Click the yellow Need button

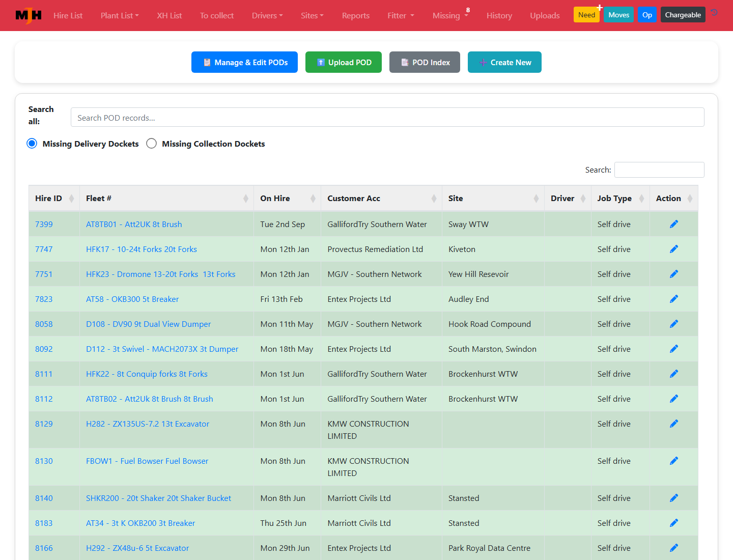pos(586,15)
